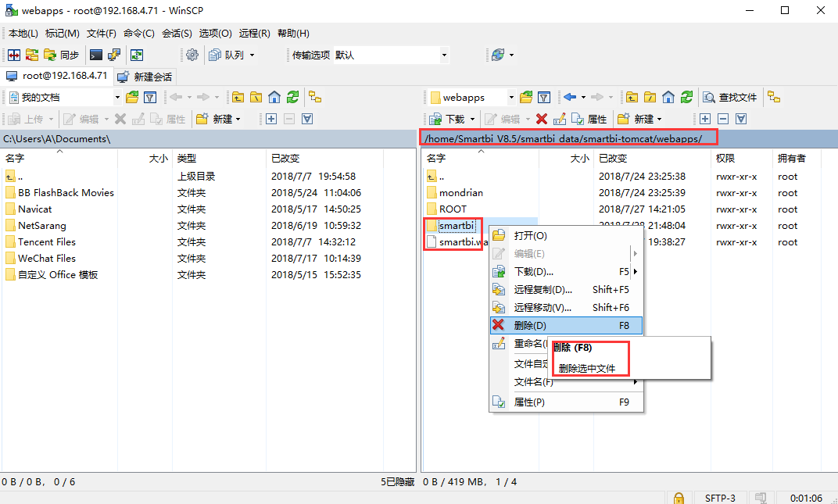This screenshot has width=838, height=504.
Task: Open the 远程(R) menu
Action: click(254, 33)
